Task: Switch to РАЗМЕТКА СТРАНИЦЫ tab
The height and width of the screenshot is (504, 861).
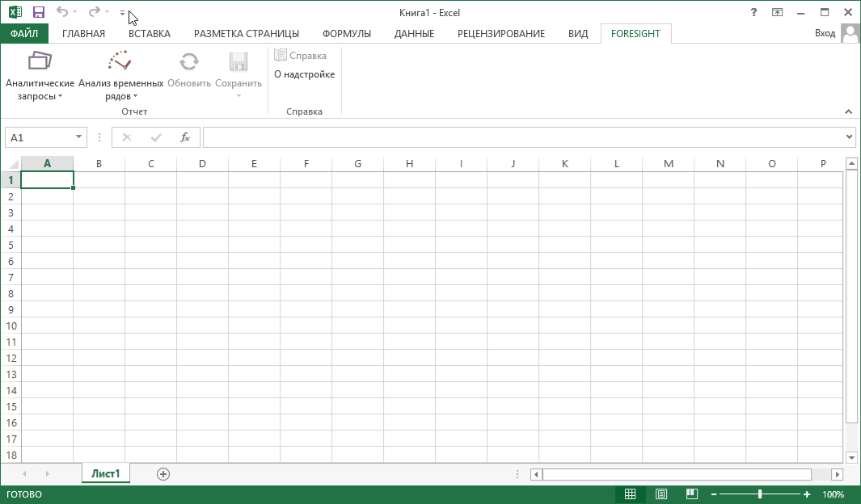Action: (247, 33)
